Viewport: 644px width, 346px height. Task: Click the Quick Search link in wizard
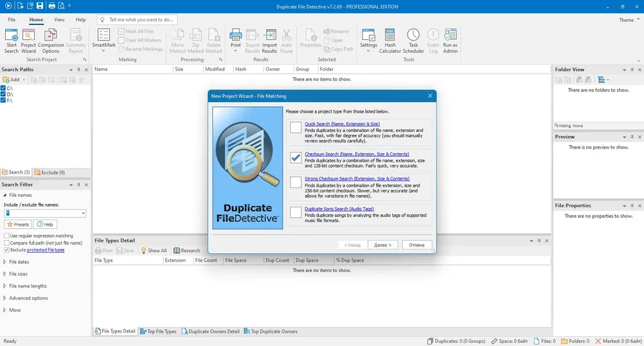(x=342, y=124)
